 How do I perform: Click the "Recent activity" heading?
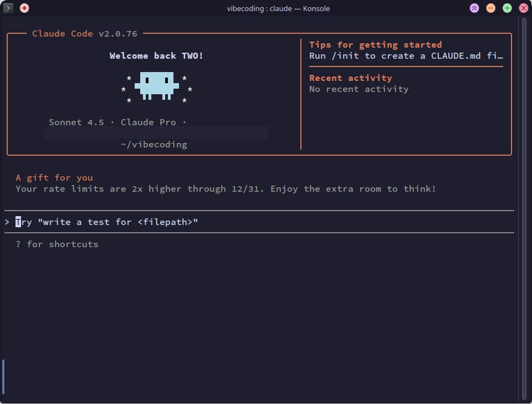pyautogui.click(x=350, y=78)
